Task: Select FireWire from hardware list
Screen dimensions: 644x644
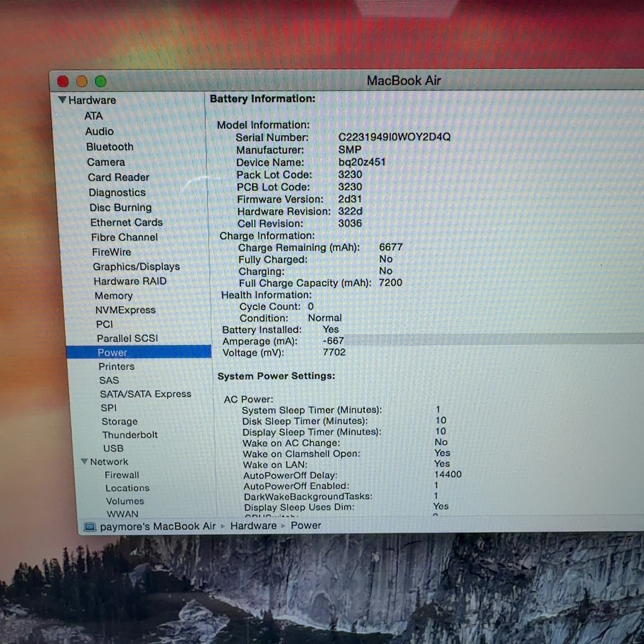Action: point(112,252)
